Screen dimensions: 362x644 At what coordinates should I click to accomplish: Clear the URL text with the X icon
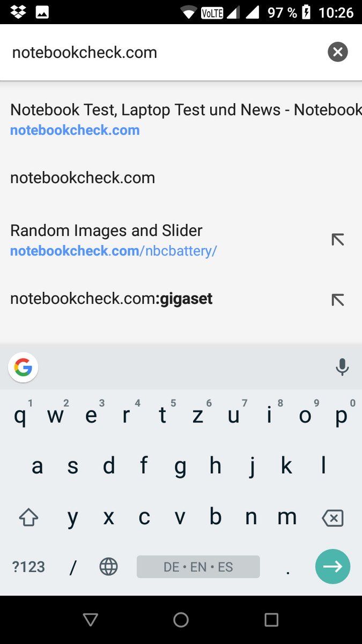click(x=337, y=52)
